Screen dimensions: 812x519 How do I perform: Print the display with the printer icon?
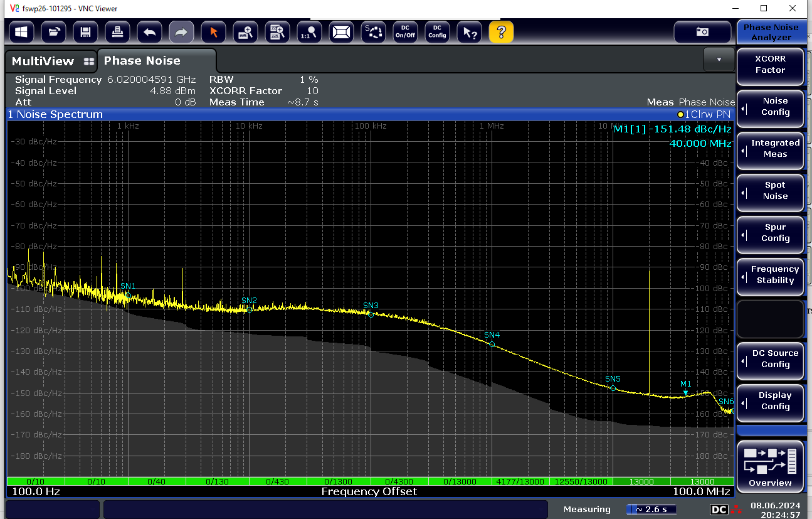pyautogui.click(x=117, y=32)
